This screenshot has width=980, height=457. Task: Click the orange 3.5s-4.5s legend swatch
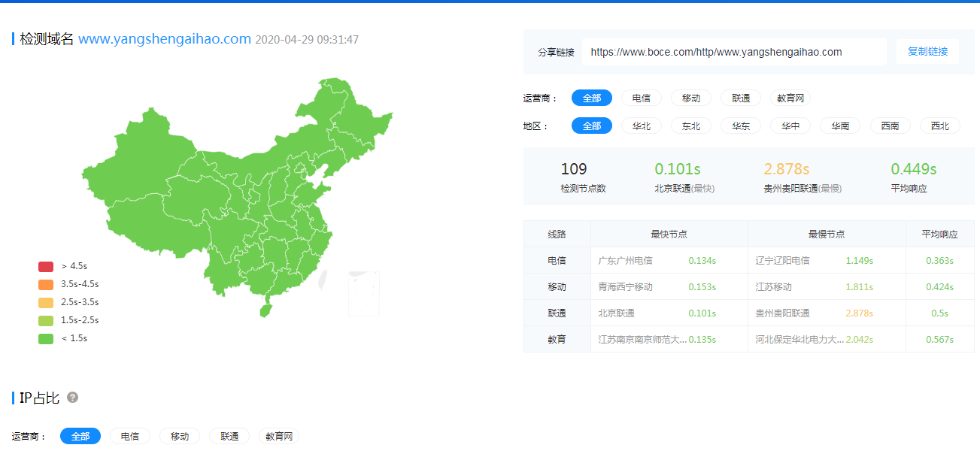(46, 284)
